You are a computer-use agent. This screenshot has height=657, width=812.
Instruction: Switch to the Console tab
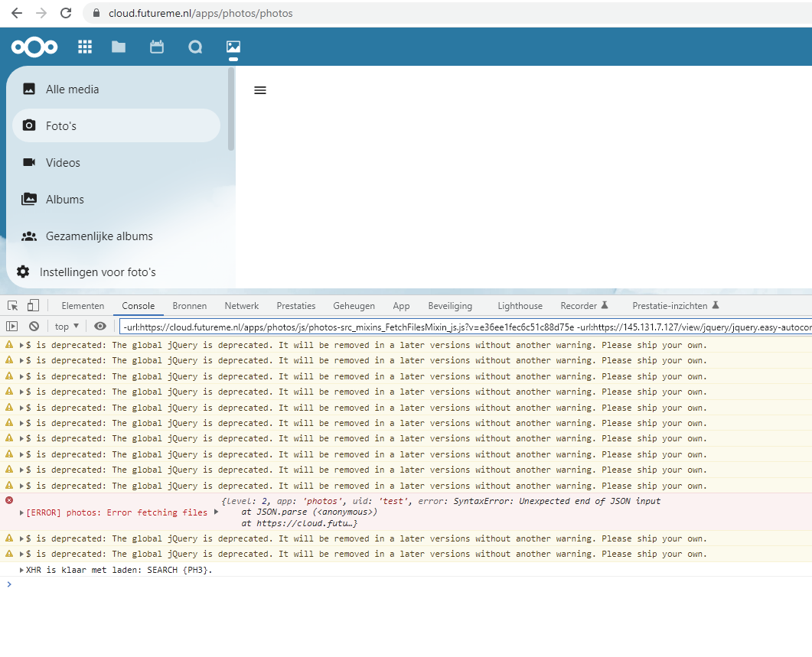139,305
